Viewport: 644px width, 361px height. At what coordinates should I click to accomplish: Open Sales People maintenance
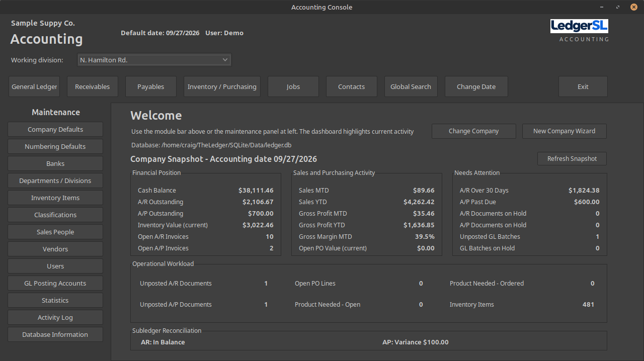(x=55, y=232)
